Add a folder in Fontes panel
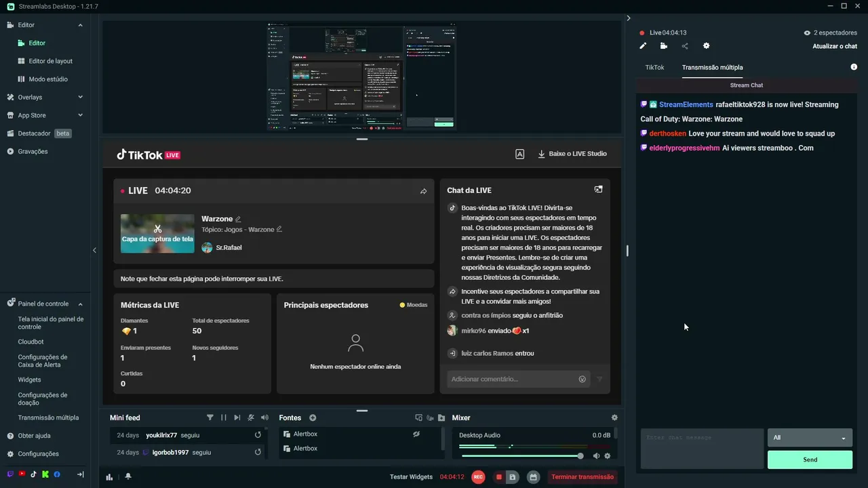 coord(441,418)
